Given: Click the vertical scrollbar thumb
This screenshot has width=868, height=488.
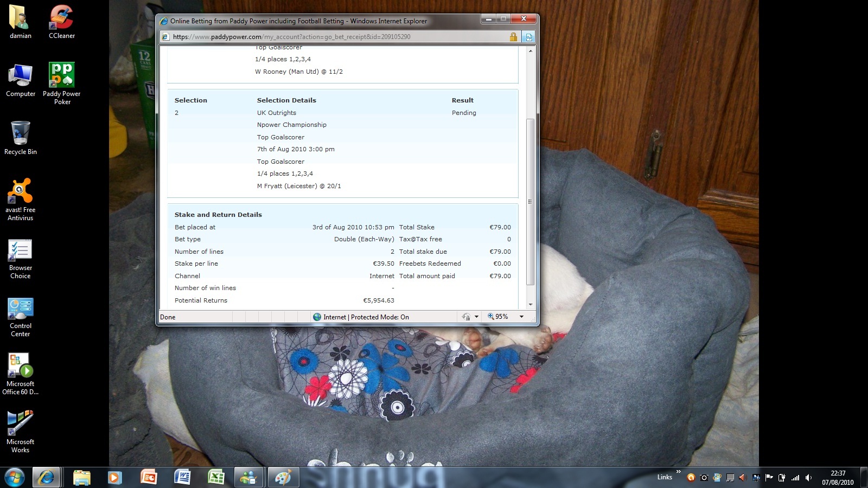Looking at the screenshot, I should pos(530,202).
